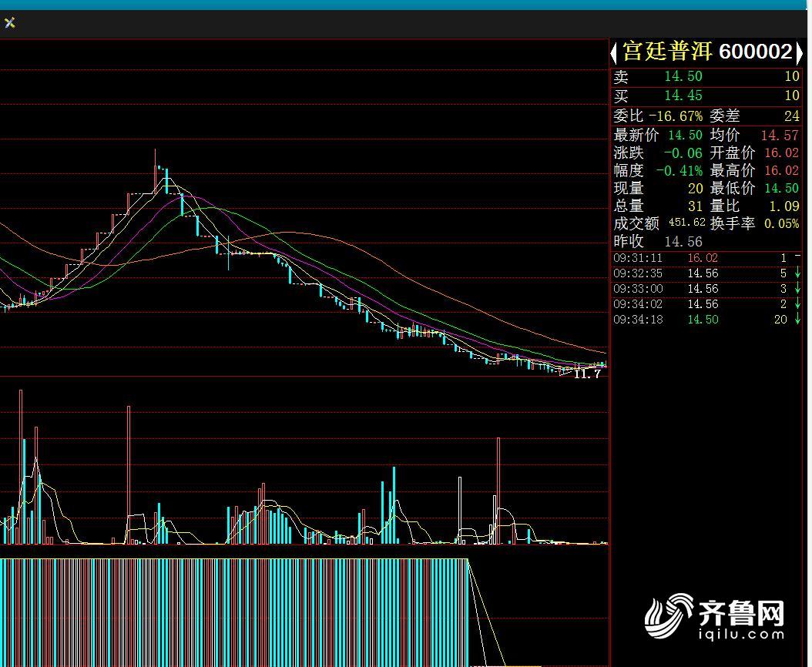Click the 11.7 low price label on chart
The width and height of the screenshot is (812, 667).
[587, 374]
